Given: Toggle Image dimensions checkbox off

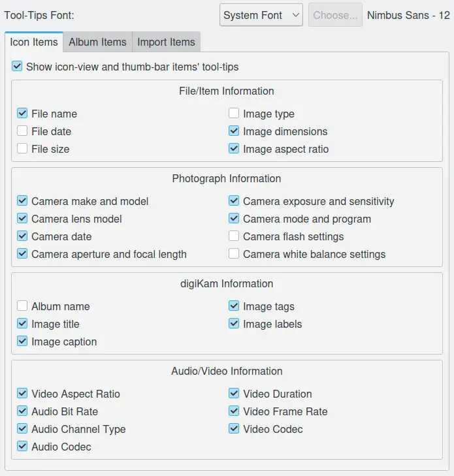Looking at the screenshot, I should 235,131.
